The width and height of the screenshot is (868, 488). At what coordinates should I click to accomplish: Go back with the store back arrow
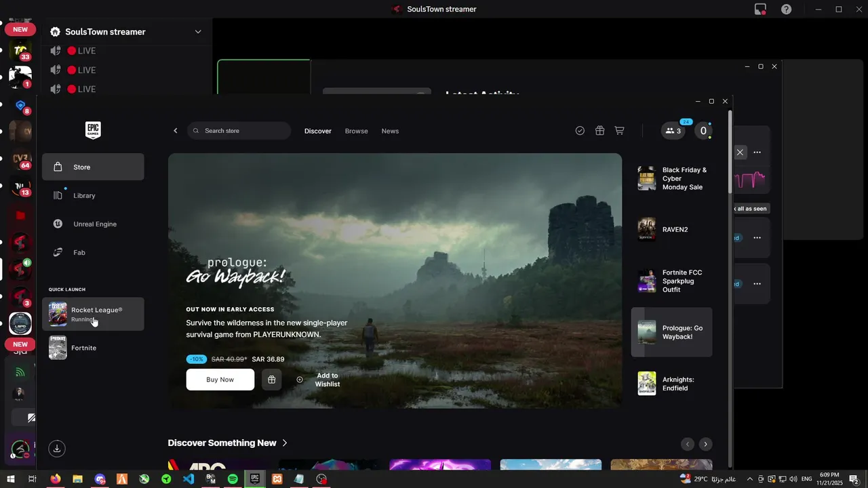[175, 131]
